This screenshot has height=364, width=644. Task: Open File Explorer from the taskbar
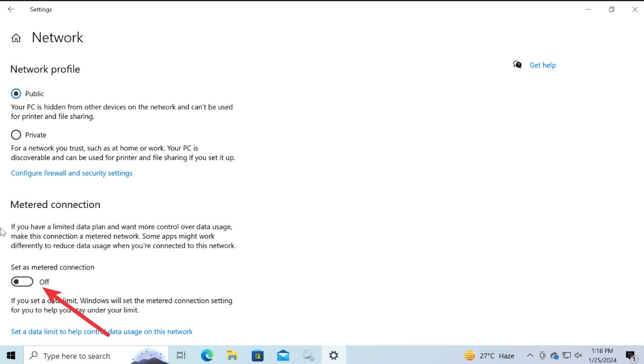click(232, 355)
